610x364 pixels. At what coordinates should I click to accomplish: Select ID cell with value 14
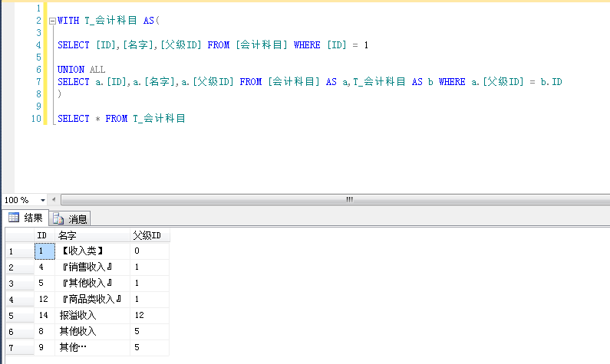(x=45, y=315)
